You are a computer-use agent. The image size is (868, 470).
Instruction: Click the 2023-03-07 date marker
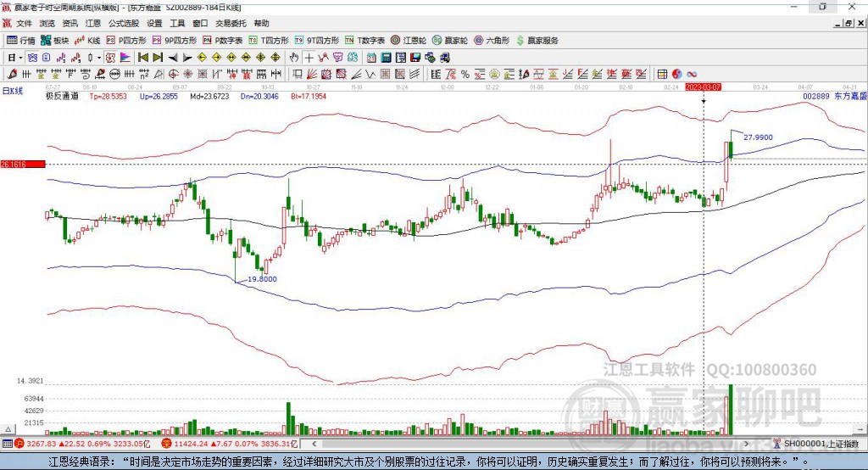click(x=703, y=87)
